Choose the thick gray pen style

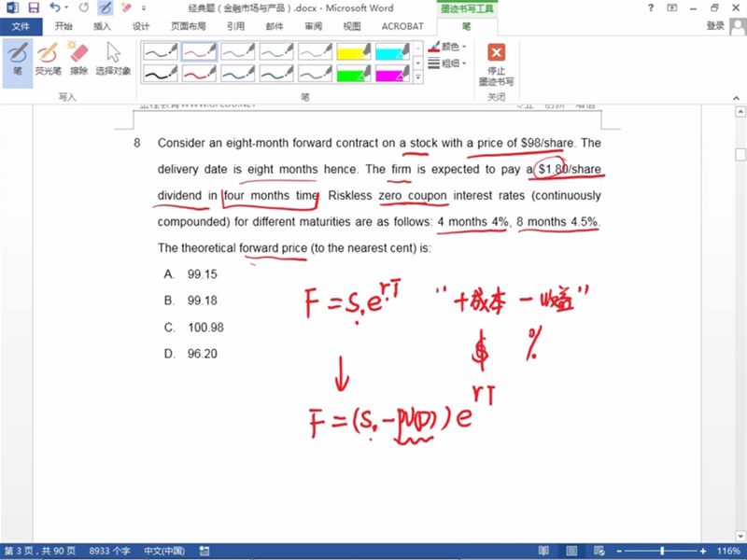pyautogui.click(x=315, y=73)
